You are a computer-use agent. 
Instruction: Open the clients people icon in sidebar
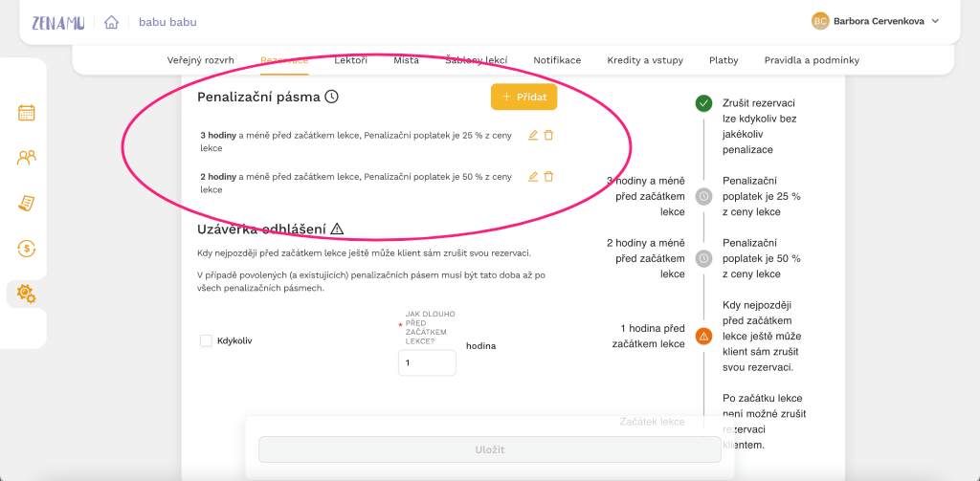coord(26,158)
